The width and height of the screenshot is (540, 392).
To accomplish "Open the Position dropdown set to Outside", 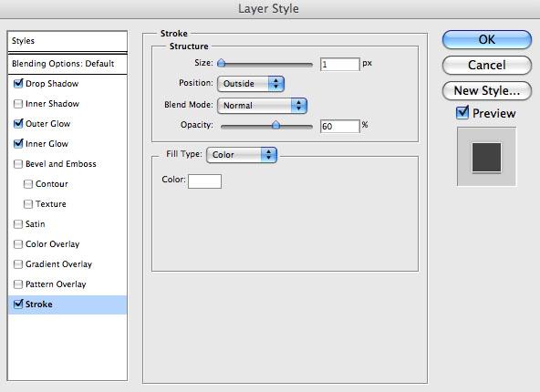I will (251, 84).
